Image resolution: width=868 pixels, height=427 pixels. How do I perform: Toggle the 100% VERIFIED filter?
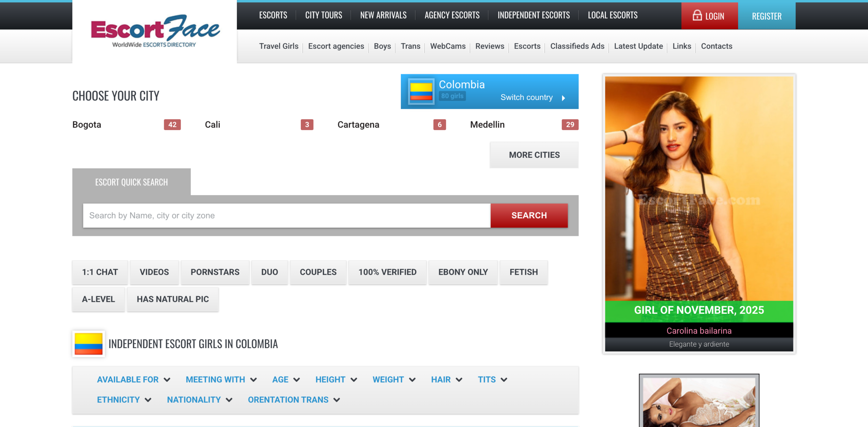(387, 272)
